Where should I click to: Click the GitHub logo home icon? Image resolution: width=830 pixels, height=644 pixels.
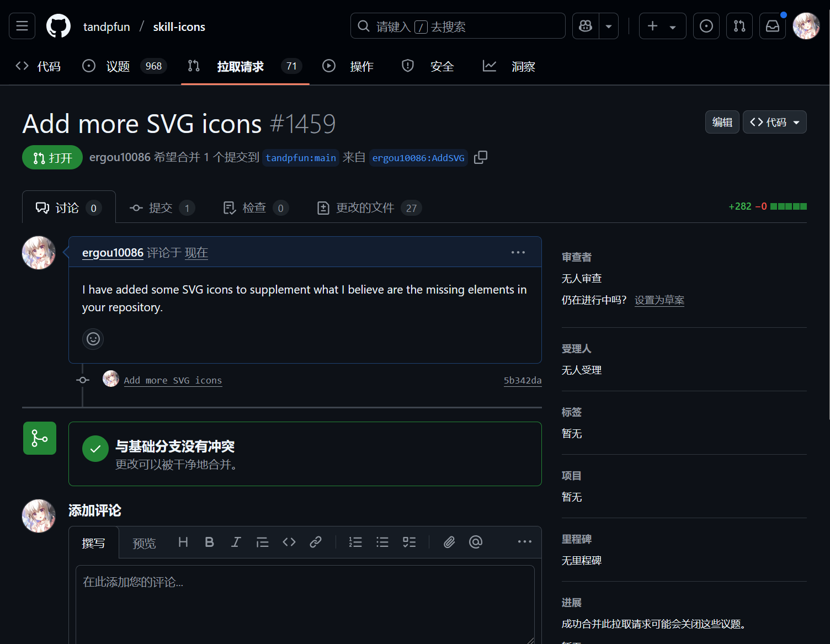click(58, 26)
